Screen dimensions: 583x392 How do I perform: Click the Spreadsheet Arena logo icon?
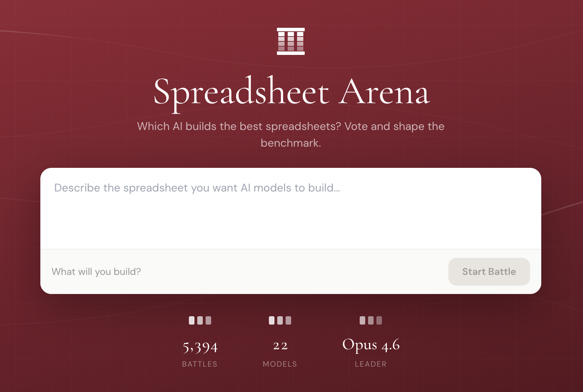click(x=291, y=41)
